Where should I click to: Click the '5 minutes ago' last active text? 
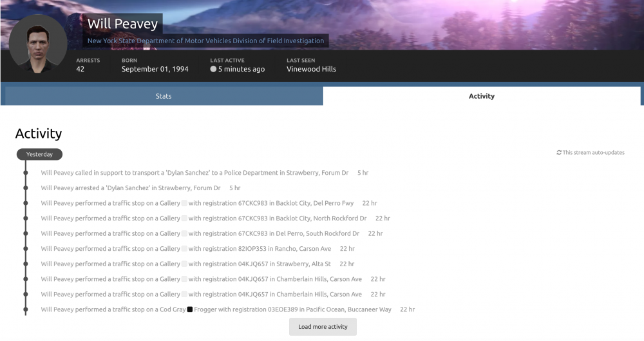pyautogui.click(x=241, y=69)
